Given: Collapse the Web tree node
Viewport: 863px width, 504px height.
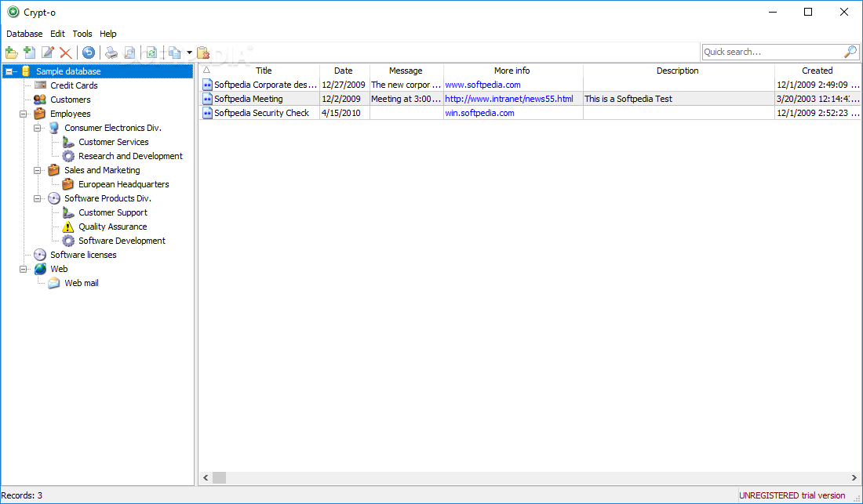Looking at the screenshot, I should [x=23, y=270].
